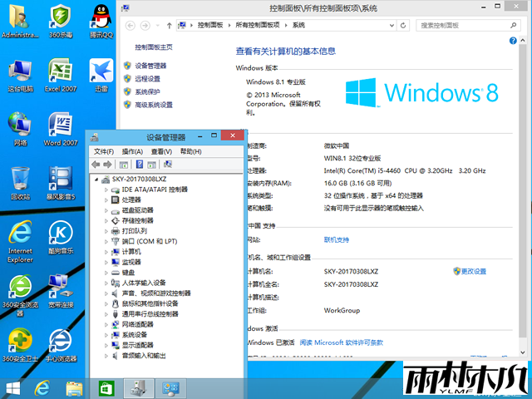This screenshot has width=532, height=399.
Task: Open the 腾讯QQ desktop icon
Action: point(101,20)
